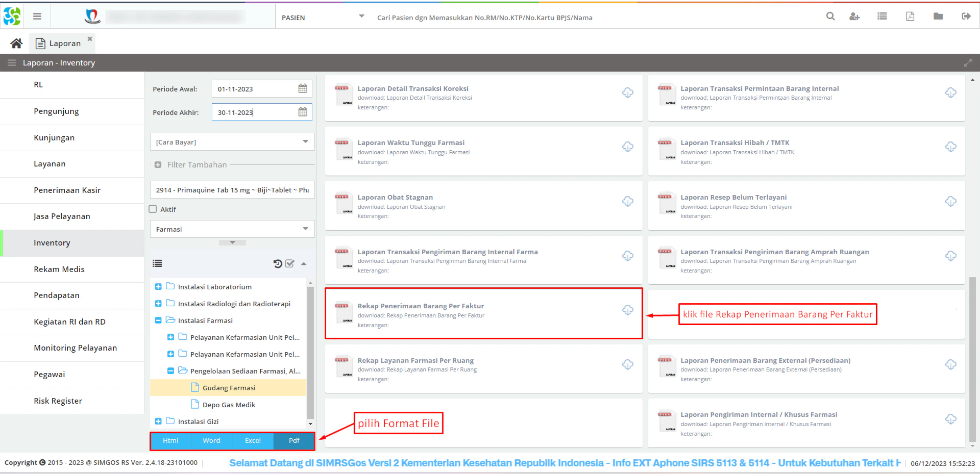Collapse Instalasi Farmasi tree node
The width and height of the screenshot is (980, 474).
tap(158, 320)
